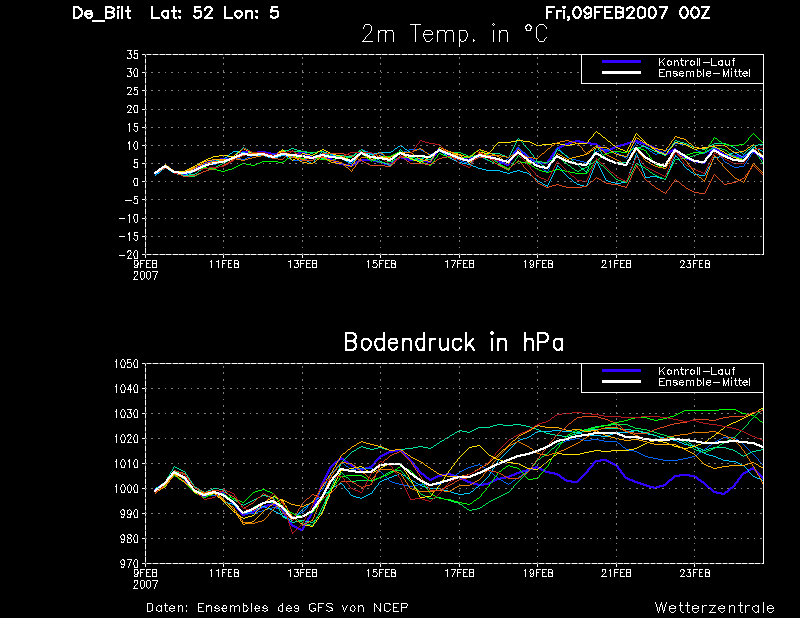Click the 35 label on temperature axis
800x618 pixels.
132,55
